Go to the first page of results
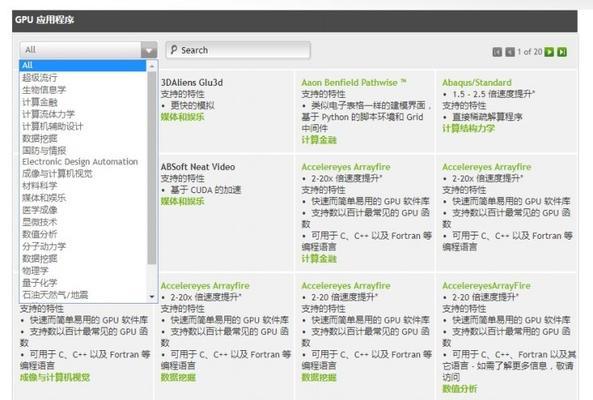The width and height of the screenshot is (593, 400). [497, 52]
